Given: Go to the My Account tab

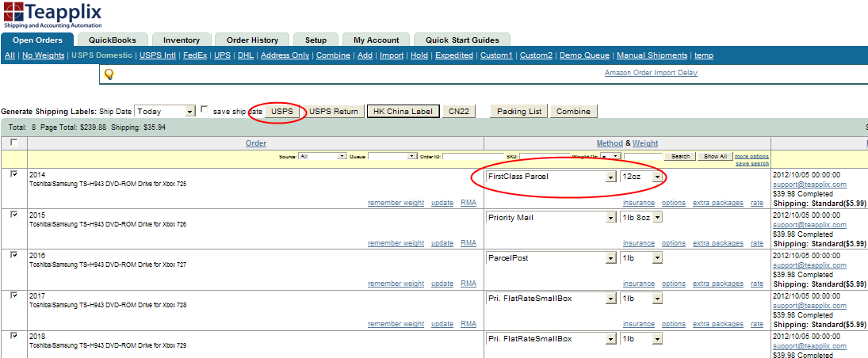Looking at the screenshot, I should 376,40.
